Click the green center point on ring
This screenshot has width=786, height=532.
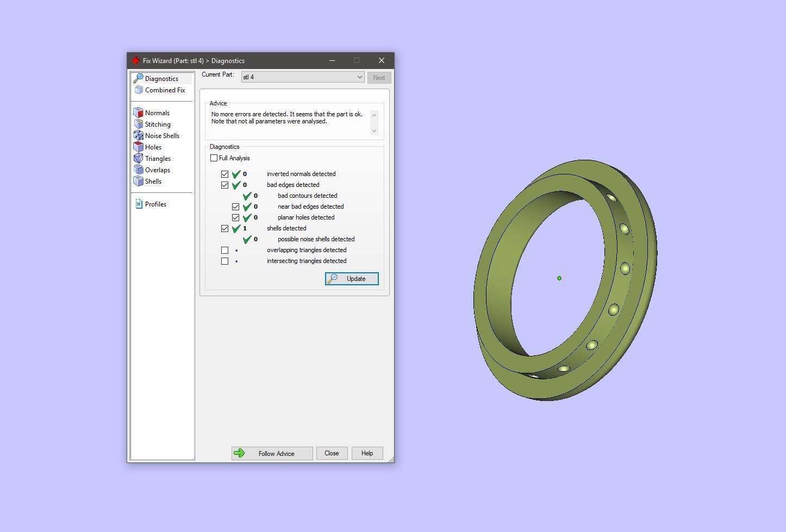coord(559,278)
